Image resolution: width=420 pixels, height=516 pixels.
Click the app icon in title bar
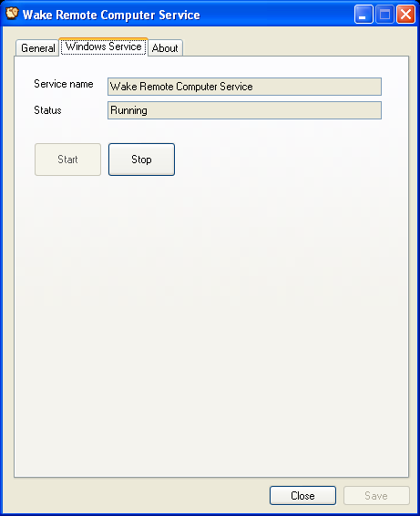point(12,14)
